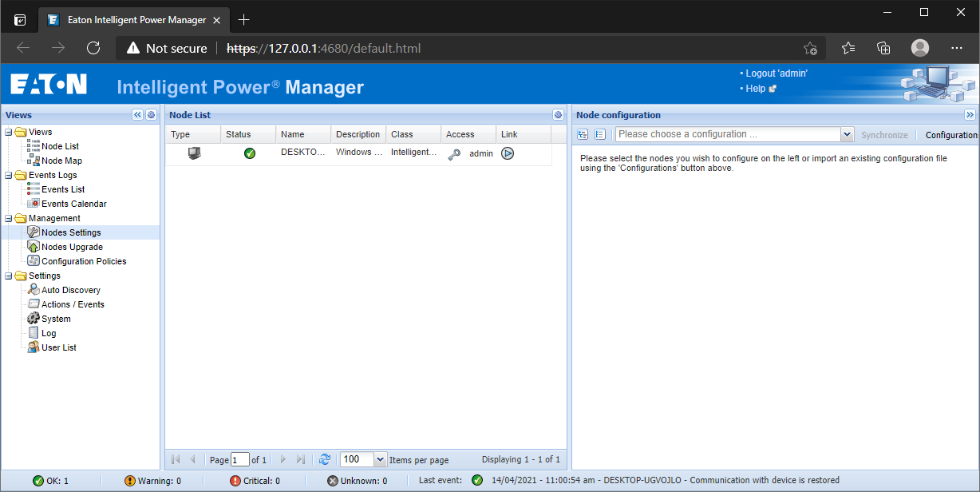Reload the browser page
This screenshot has width=980, height=492.
pyautogui.click(x=93, y=48)
